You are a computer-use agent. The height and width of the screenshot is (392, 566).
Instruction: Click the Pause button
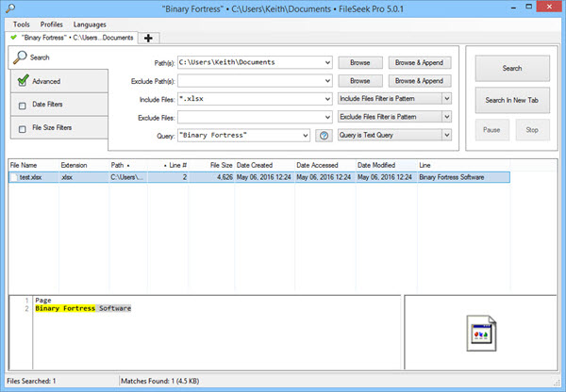[492, 130]
